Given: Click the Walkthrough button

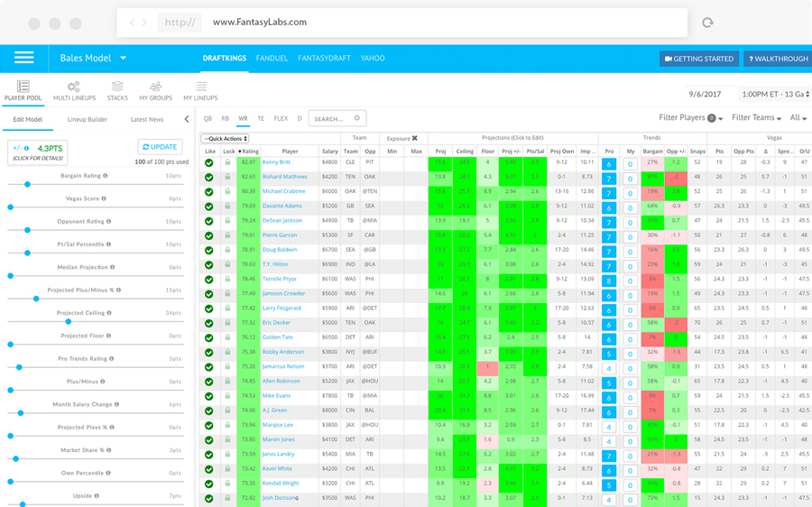Looking at the screenshot, I should pyautogui.click(x=778, y=59).
